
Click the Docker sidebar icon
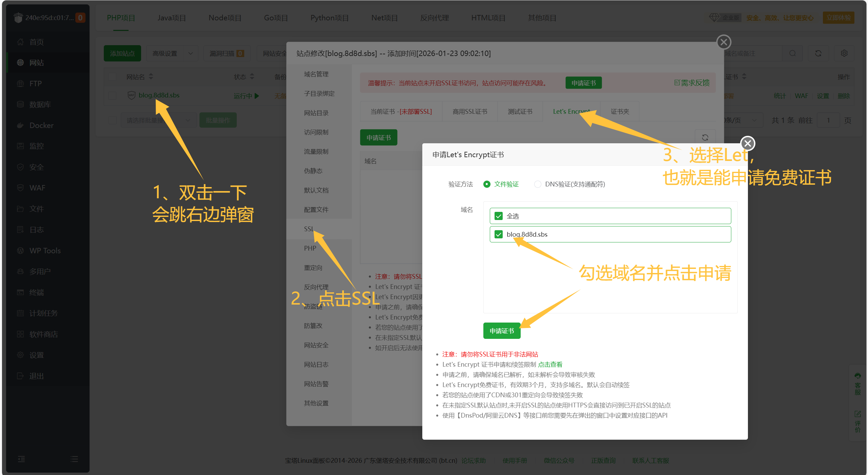tap(20, 125)
